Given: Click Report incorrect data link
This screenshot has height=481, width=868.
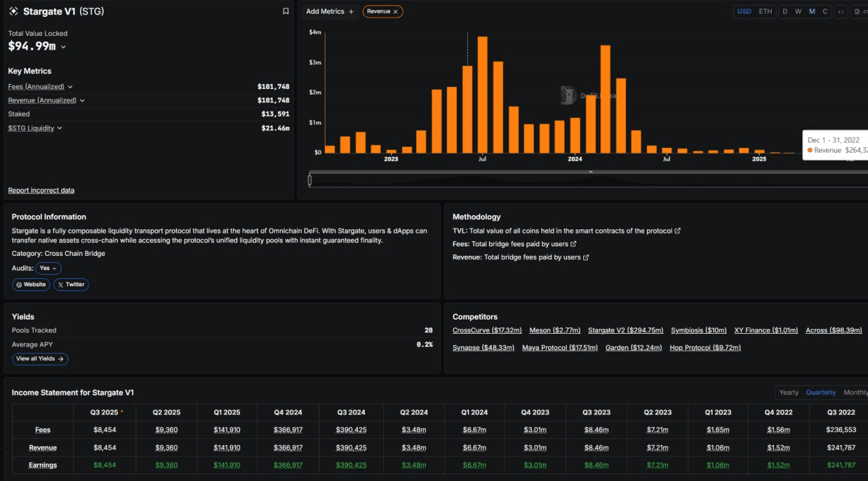Looking at the screenshot, I should click(41, 191).
